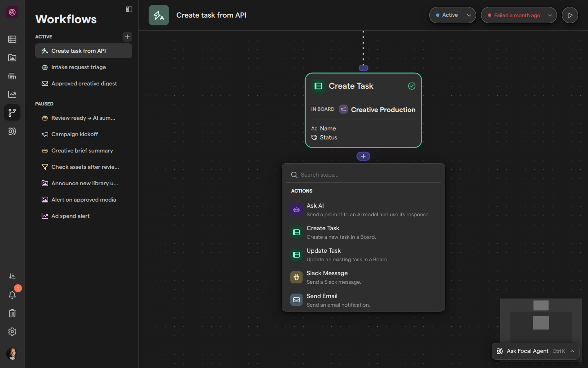Image resolution: width=588 pixels, height=368 pixels.
Task: Open the analytics chart icon in sidebar
Action: (12, 94)
